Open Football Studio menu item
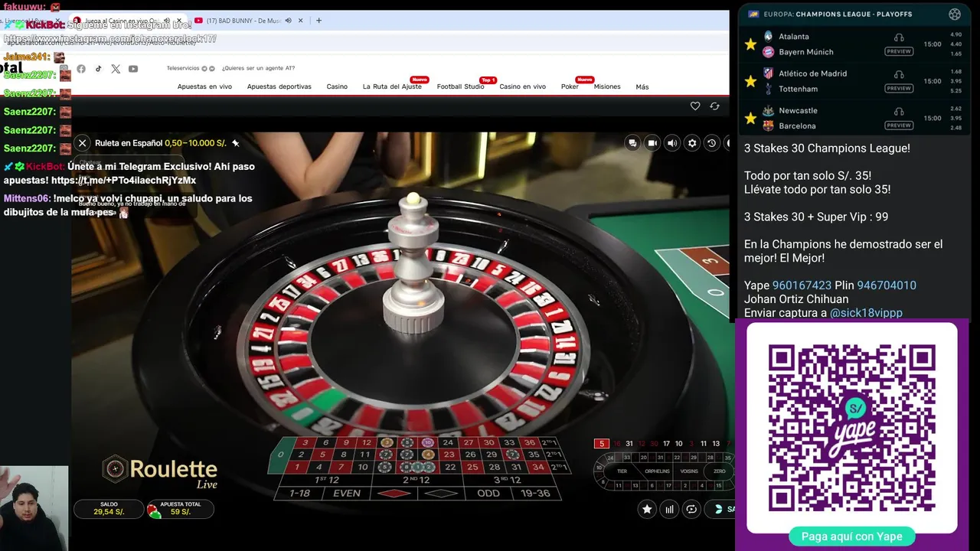 click(x=460, y=86)
